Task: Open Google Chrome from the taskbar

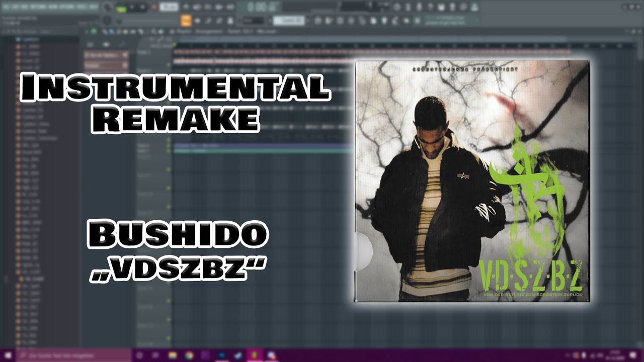Action: tap(189, 355)
